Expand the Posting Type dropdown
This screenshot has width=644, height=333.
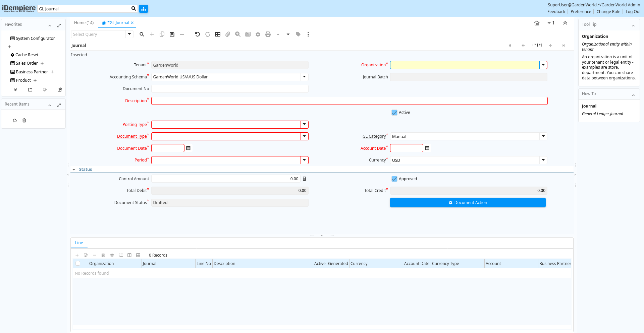click(304, 125)
